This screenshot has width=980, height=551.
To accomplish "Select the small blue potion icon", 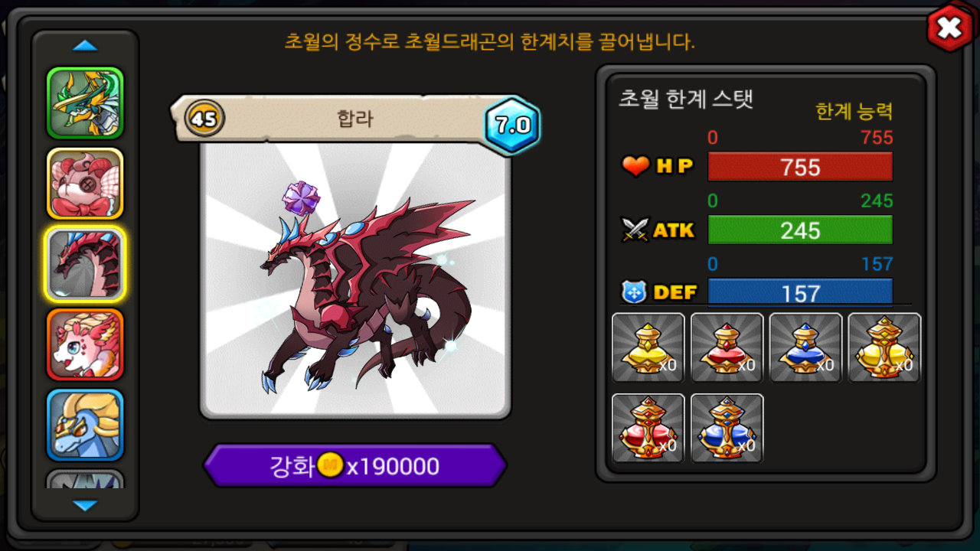I will [x=805, y=347].
